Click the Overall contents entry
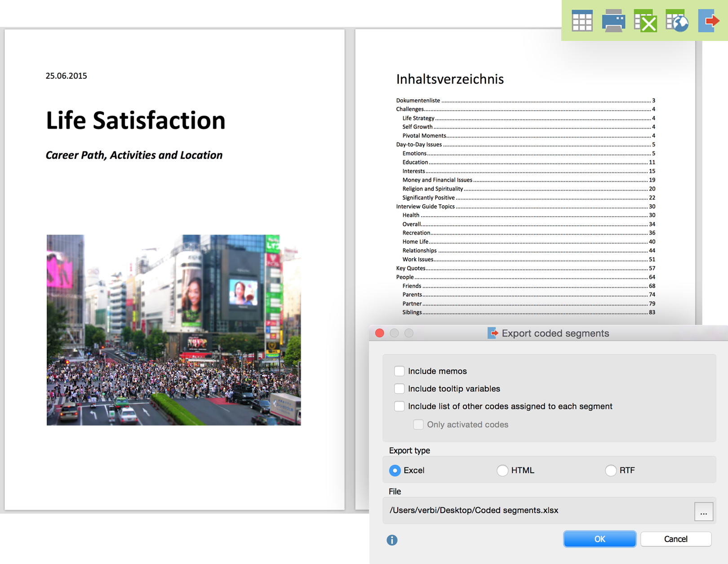The width and height of the screenshot is (728, 564). [528, 224]
